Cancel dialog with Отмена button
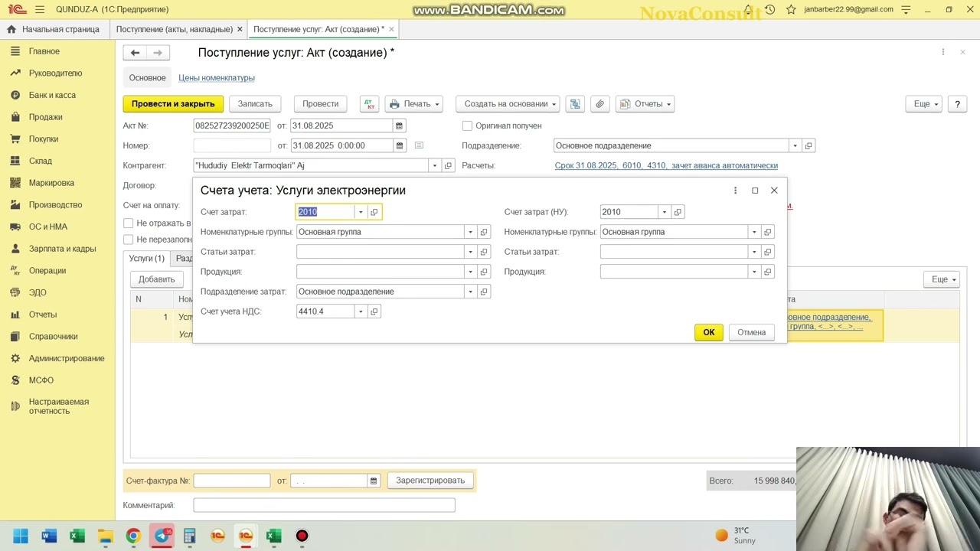 point(752,332)
